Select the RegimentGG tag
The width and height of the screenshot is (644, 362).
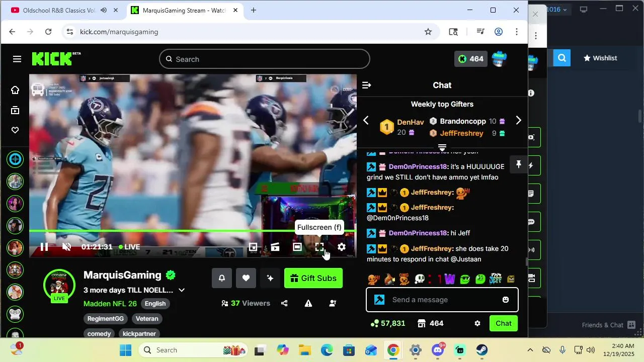[106, 319]
